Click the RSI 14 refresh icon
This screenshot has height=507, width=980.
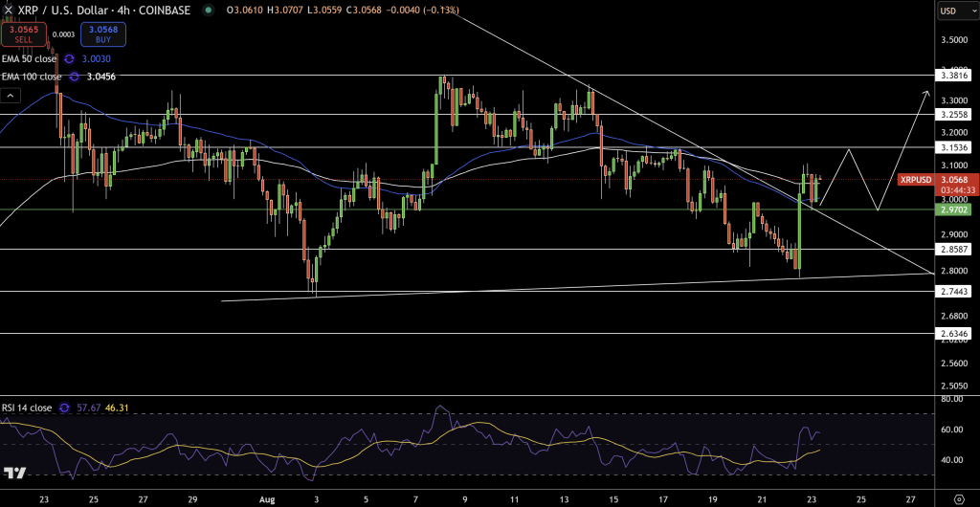pyautogui.click(x=64, y=408)
